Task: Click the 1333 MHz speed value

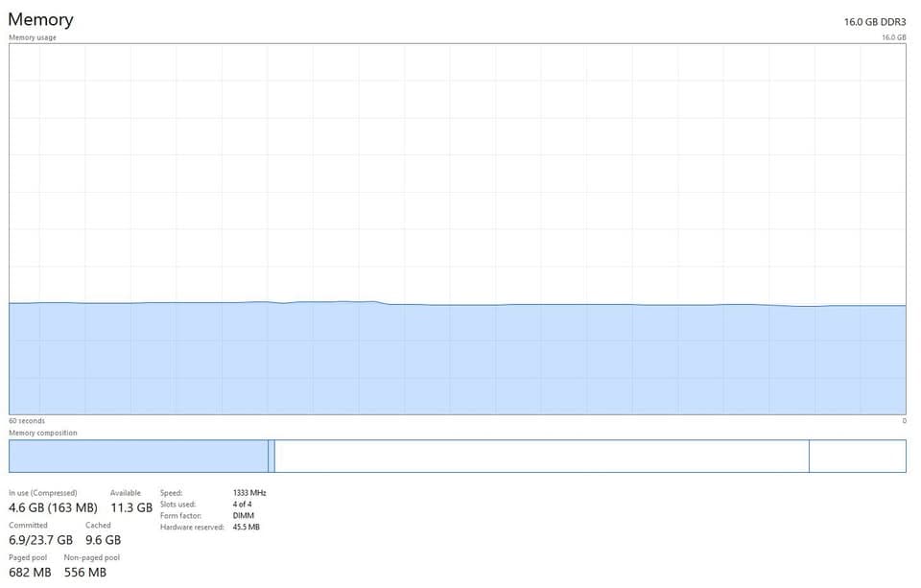Action: coord(249,493)
